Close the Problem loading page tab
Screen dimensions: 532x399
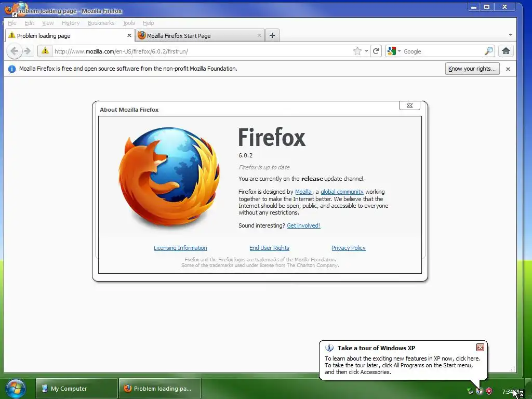[x=129, y=35]
